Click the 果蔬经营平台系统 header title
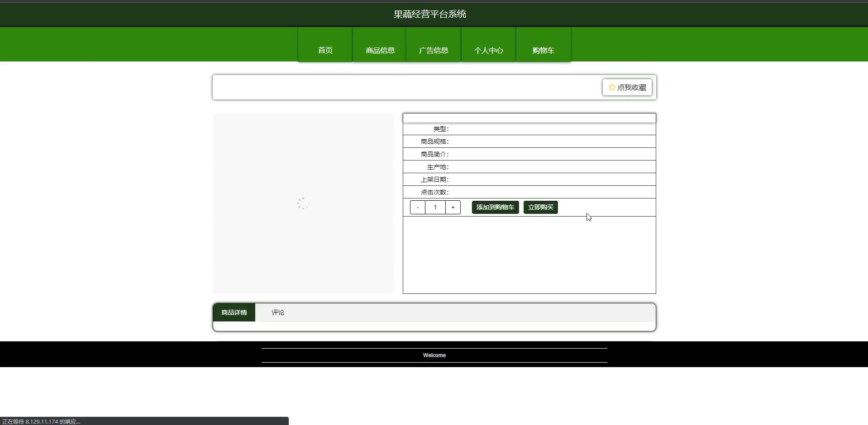The image size is (868, 425). click(429, 14)
